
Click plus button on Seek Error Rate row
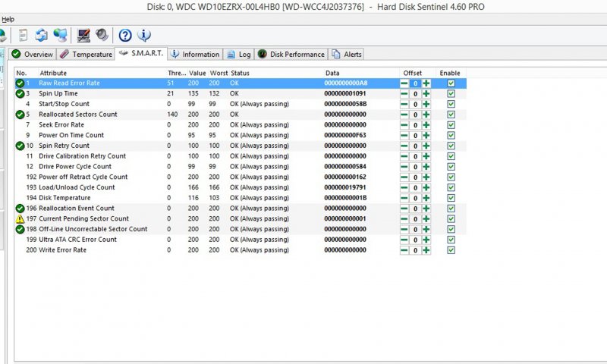click(x=426, y=125)
